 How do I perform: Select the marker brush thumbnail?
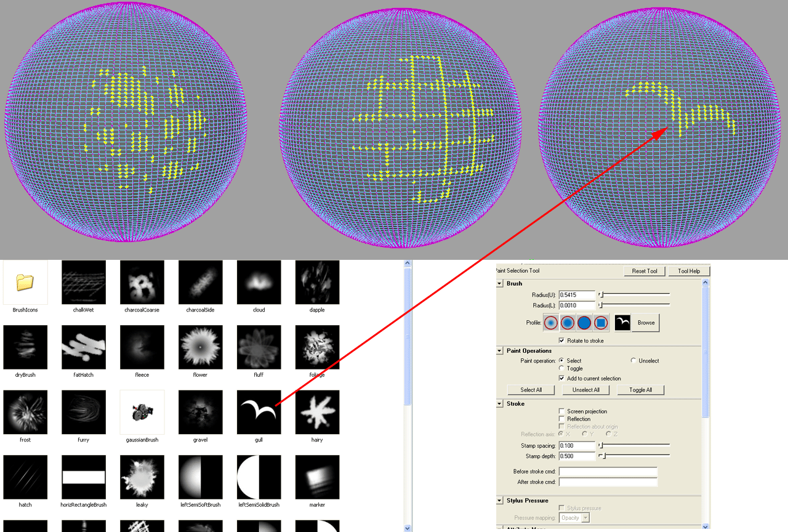318,477
